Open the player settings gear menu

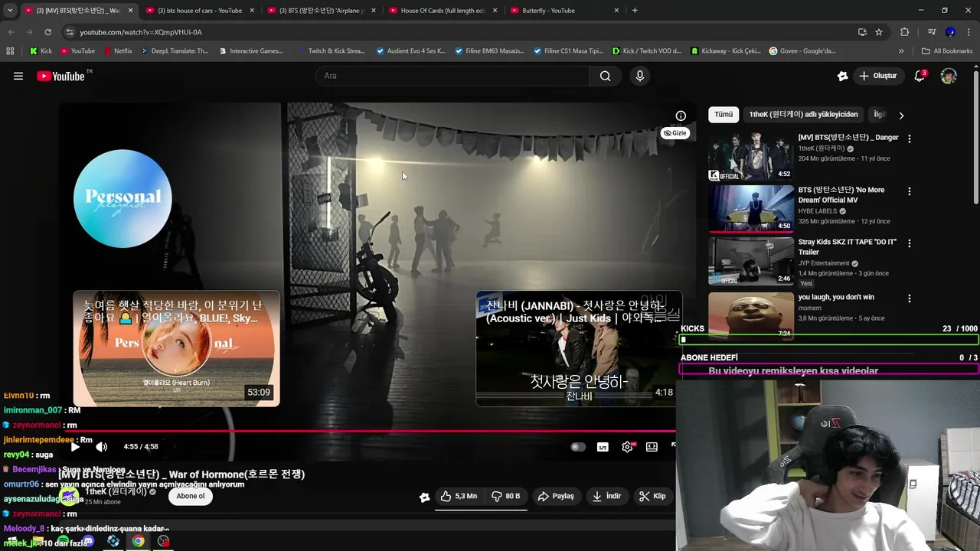tap(627, 447)
